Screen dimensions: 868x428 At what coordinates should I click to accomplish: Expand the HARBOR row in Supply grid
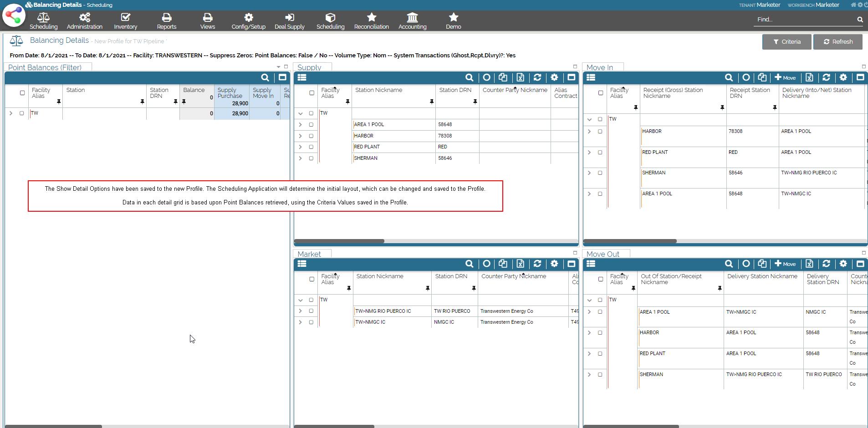click(x=300, y=136)
